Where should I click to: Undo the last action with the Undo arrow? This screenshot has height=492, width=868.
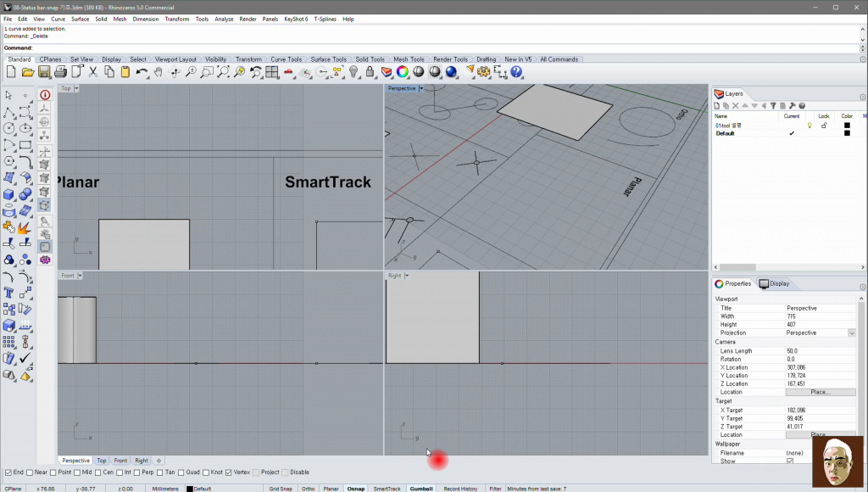tap(142, 72)
